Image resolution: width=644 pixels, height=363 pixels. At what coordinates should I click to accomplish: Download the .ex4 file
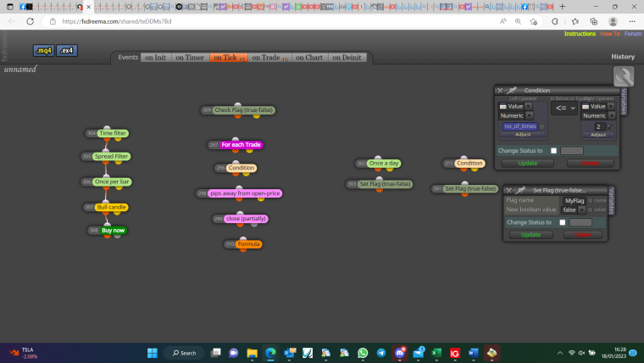(x=67, y=51)
